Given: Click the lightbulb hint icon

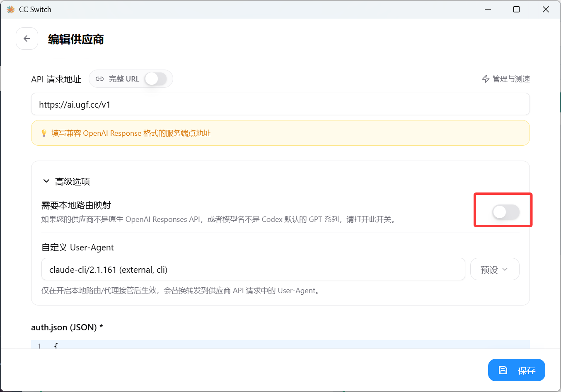Looking at the screenshot, I should 44,133.
